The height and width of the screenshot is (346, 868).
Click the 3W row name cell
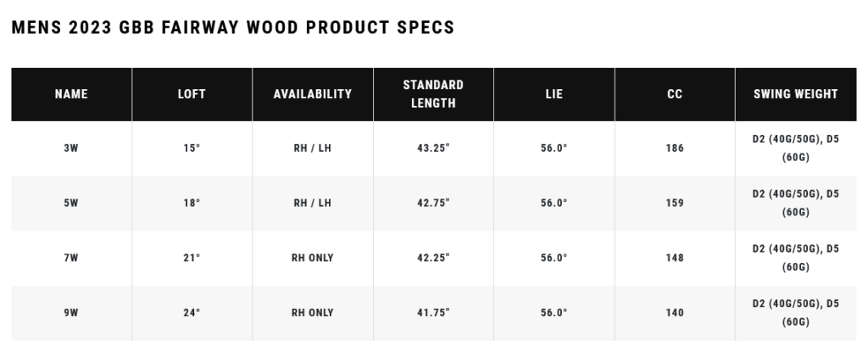71,148
